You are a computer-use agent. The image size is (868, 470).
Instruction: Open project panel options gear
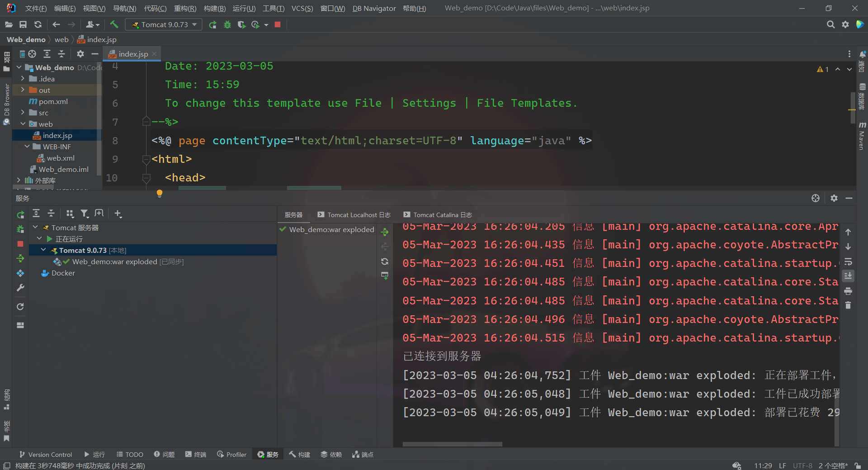point(80,54)
